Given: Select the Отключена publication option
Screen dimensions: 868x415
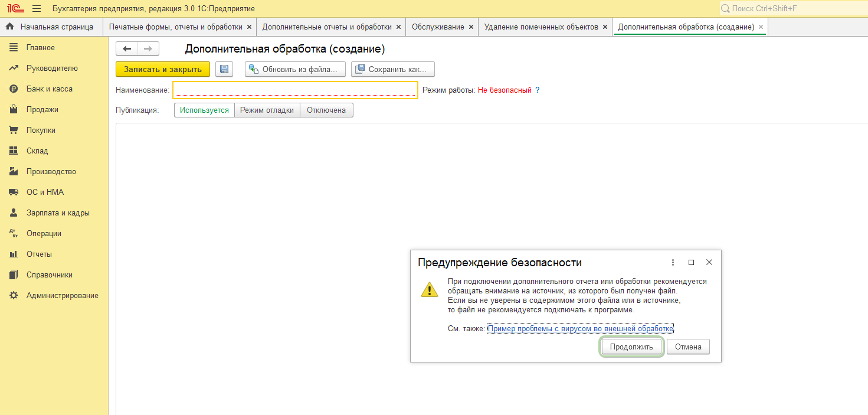Looking at the screenshot, I should click(x=326, y=110).
